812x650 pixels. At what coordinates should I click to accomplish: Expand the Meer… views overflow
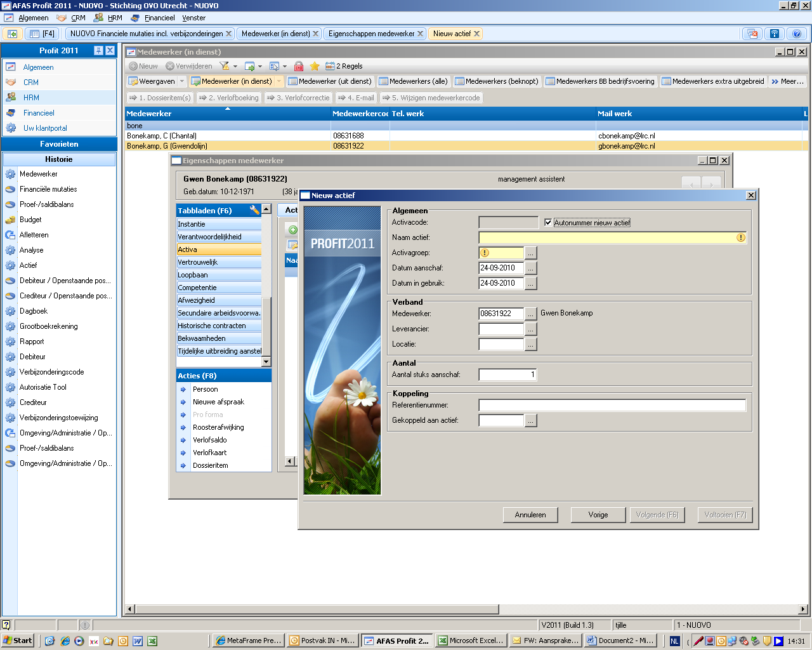pos(788,81)
